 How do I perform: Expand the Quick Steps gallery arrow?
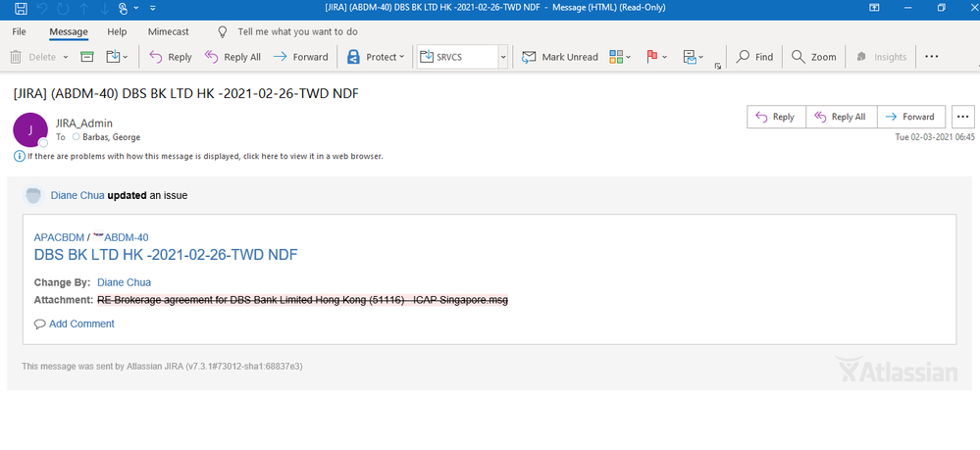click(503, 57)
